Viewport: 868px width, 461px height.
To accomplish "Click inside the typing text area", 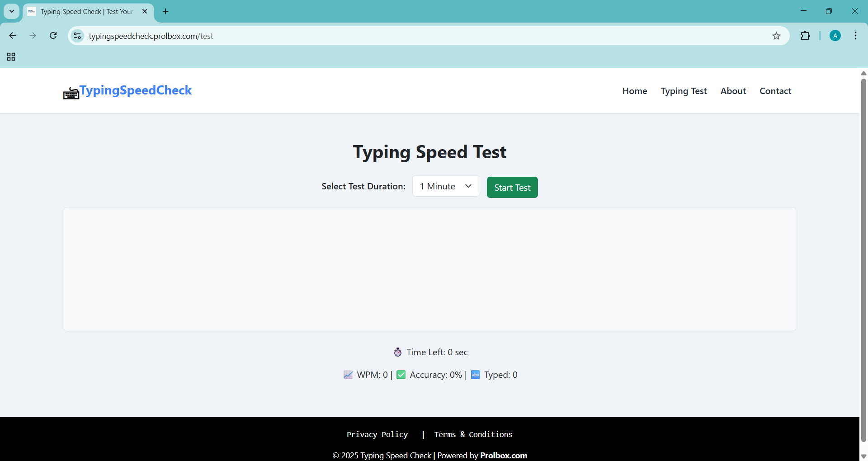I will click(x=429, y=269).
